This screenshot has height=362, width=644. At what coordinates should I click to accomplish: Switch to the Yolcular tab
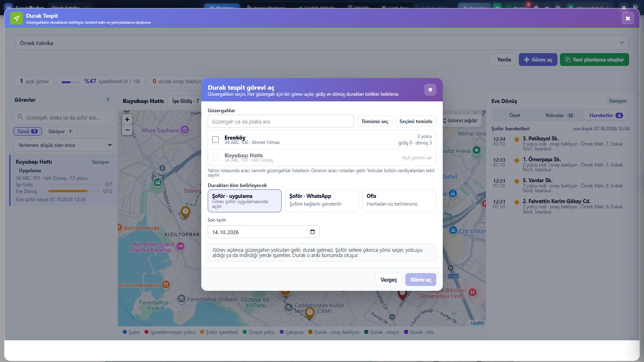[559, 115]
